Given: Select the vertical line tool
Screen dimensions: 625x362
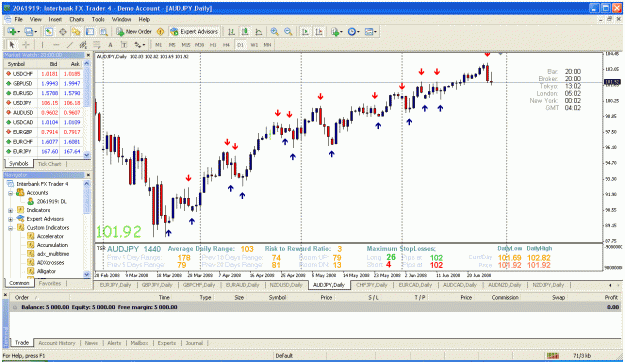Looking at the screenshot, I should click(42, 45).
